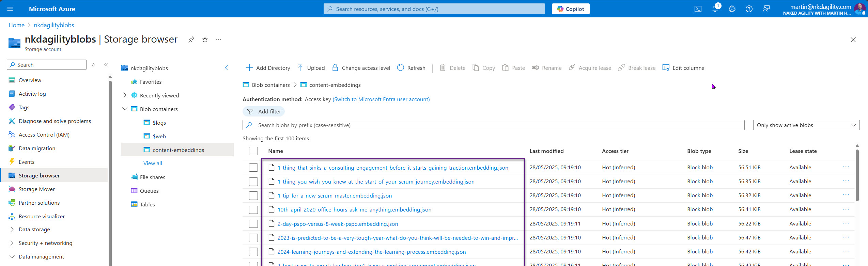
Task: Open row menu for 2024-learning-journeys blob
Action: click(846, 251)
